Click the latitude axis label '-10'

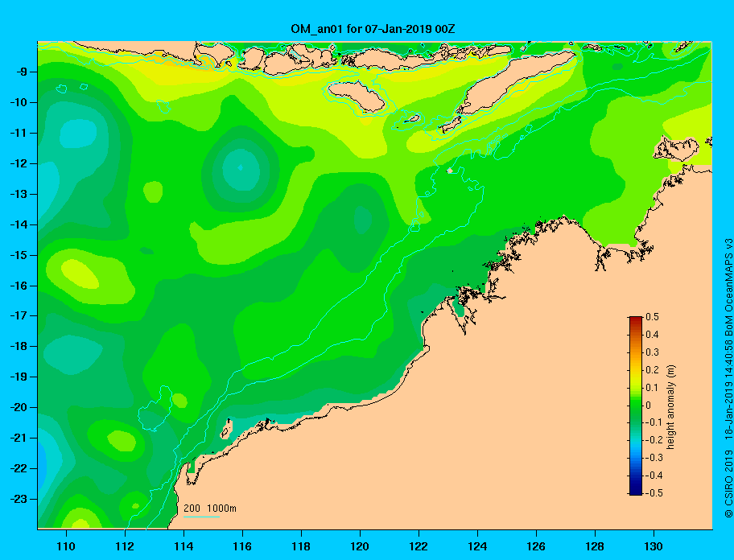(19, 102)
